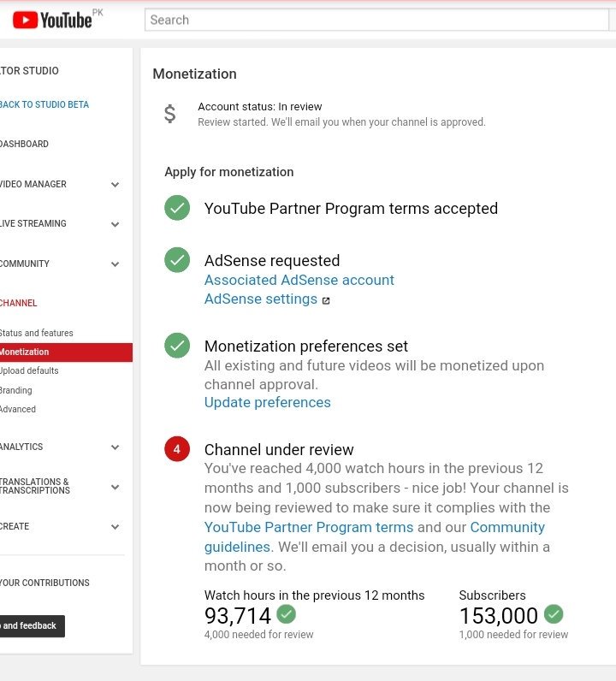616x681 pixels.
Task: Open the Create menu item
Action: coord(15,526)
